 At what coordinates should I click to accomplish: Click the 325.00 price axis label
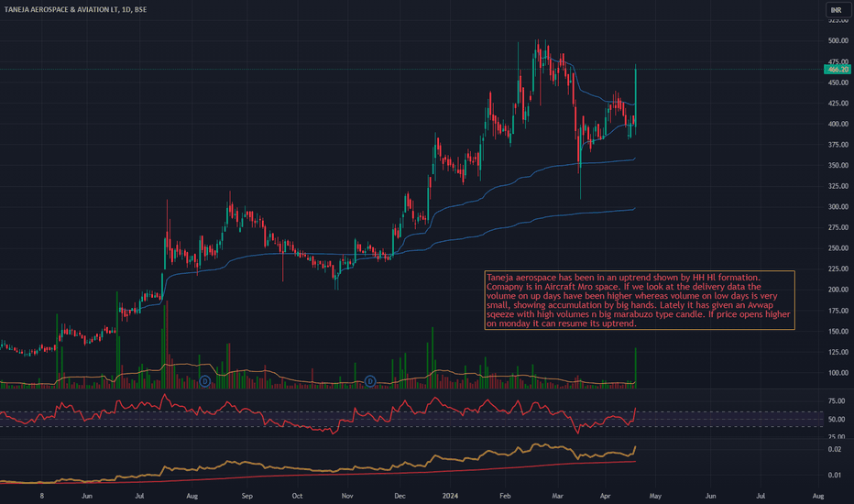click(838, 186)
